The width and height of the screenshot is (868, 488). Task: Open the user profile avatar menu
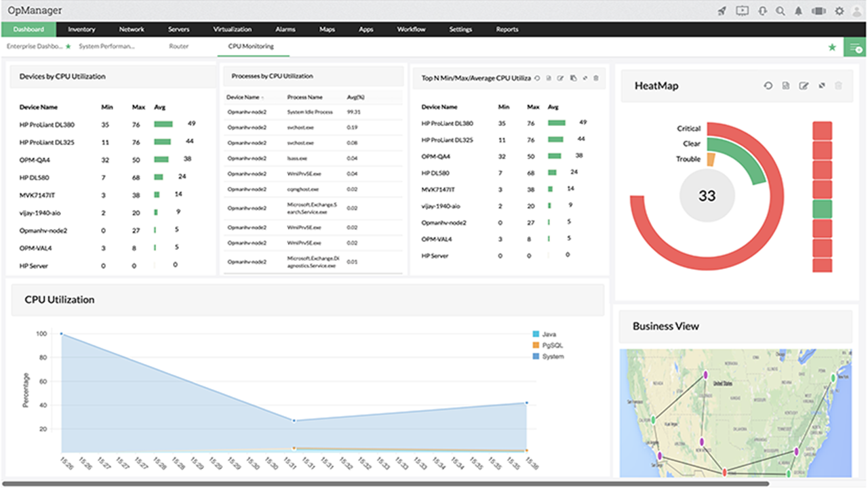(857, 11)
